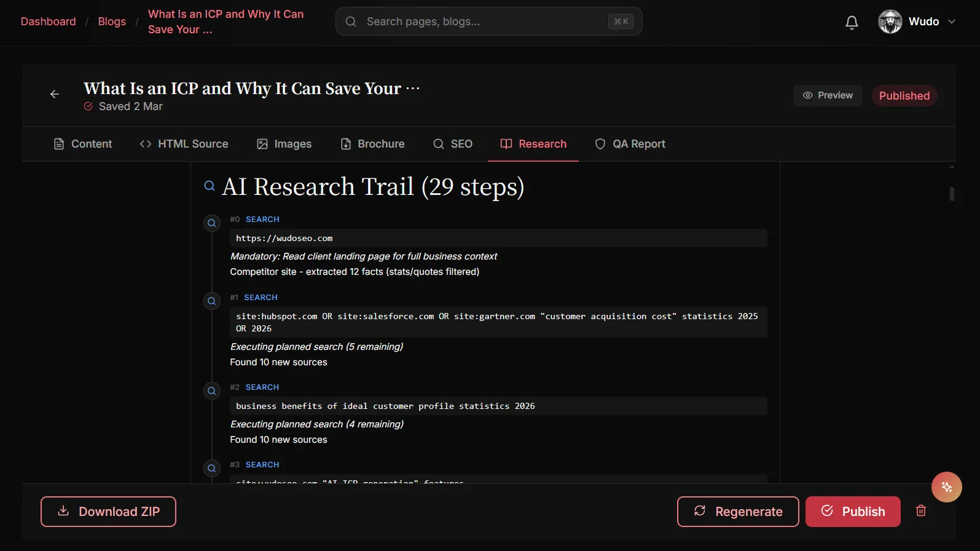The height and width of the screenshot is (551, 980).
Task: Click 'Mandatory: Read client landing page' note
Action: 364,256
